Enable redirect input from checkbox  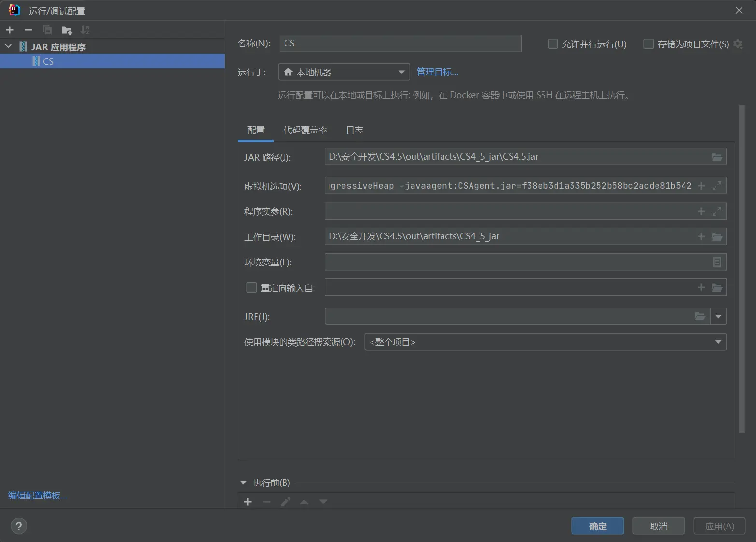[252, 288]
